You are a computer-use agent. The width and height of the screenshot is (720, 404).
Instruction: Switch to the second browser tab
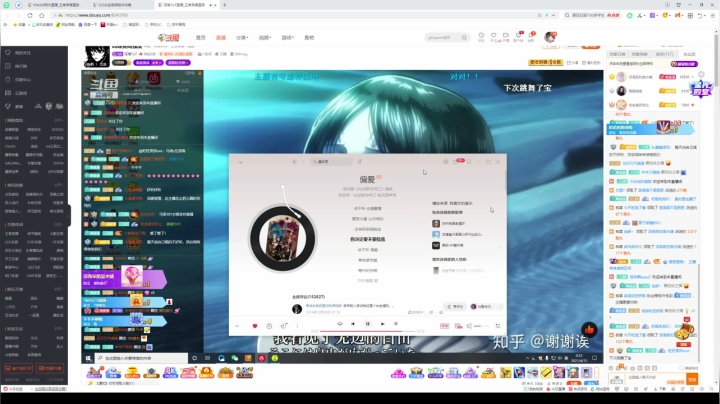click(x=119, y=5)
